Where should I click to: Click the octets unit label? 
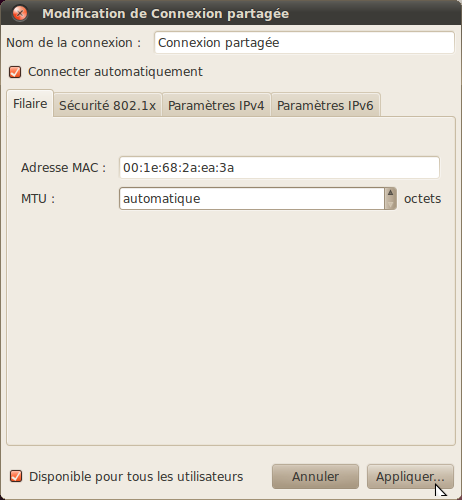point(422,199)
